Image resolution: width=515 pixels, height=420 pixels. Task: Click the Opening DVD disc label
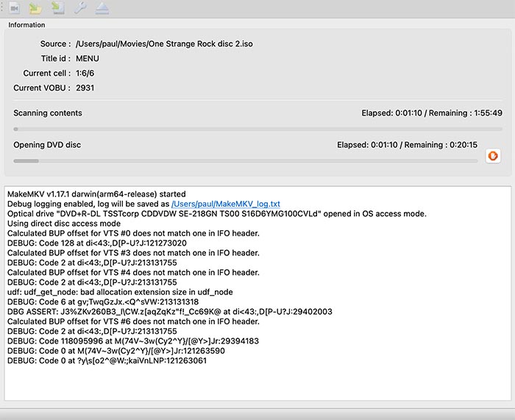click(x=47, y=145)
